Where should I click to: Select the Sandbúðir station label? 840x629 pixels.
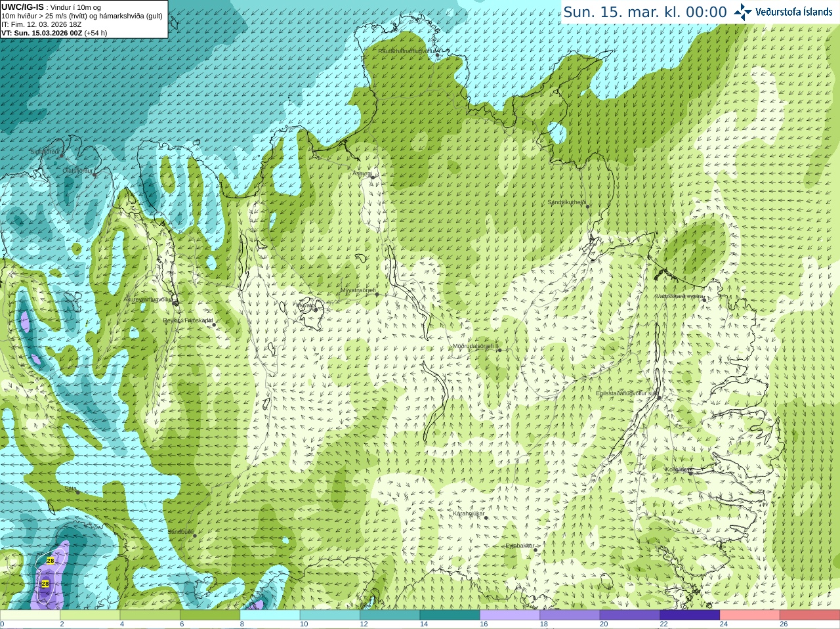point(180,532)
